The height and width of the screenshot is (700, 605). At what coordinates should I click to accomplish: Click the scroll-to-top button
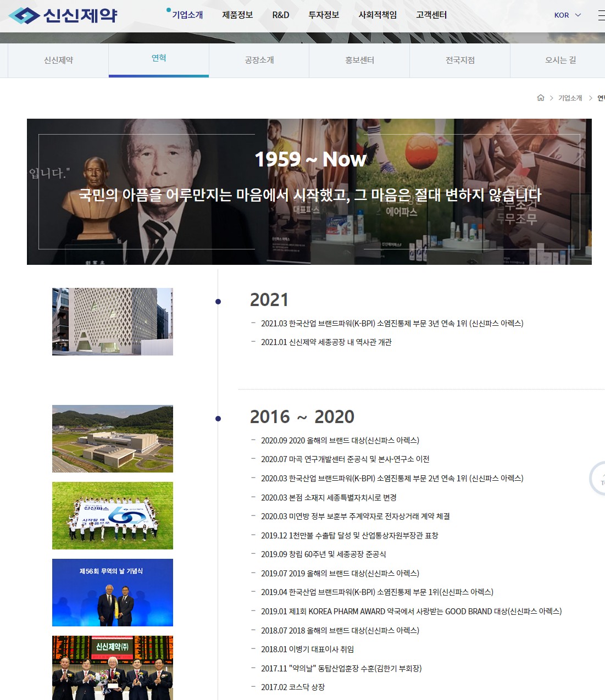tap(597, 479)
